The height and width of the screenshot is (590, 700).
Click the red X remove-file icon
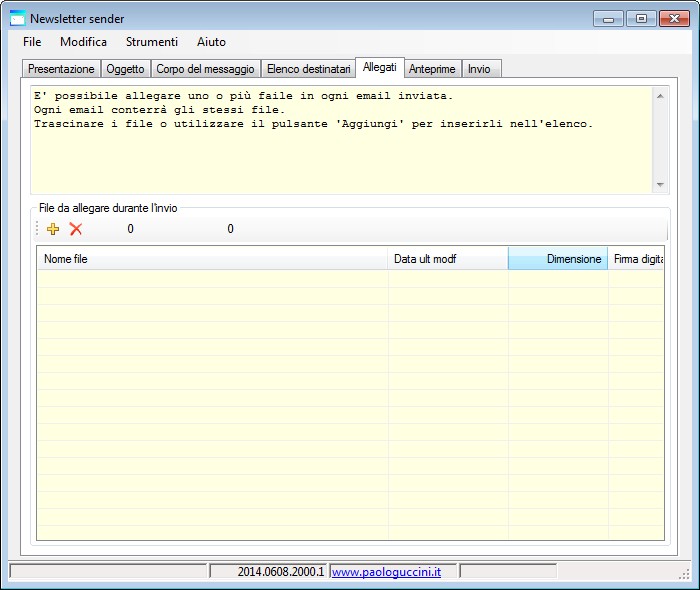click(x=76, y=229)
